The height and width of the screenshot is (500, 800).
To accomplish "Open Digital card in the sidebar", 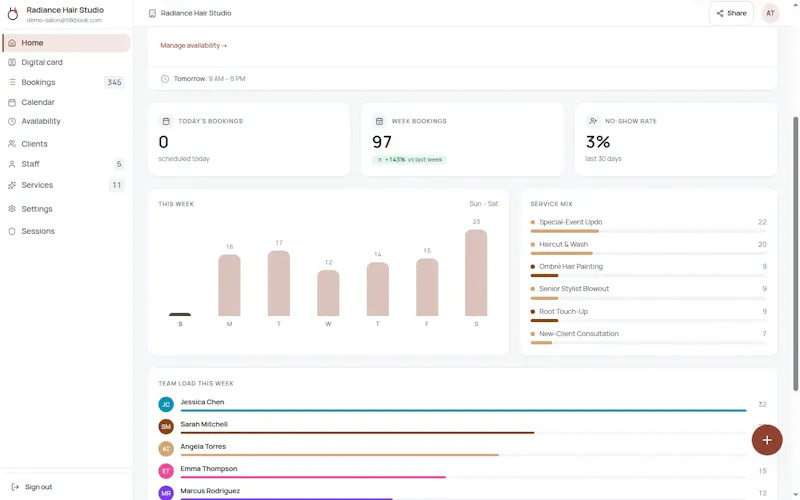I will (66, 62).
